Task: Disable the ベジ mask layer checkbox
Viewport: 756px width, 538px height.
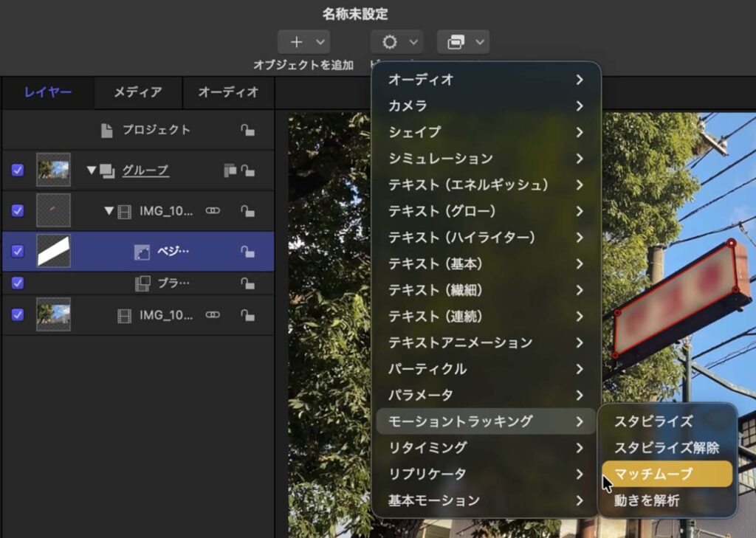Action: click(x=18, y=252)
